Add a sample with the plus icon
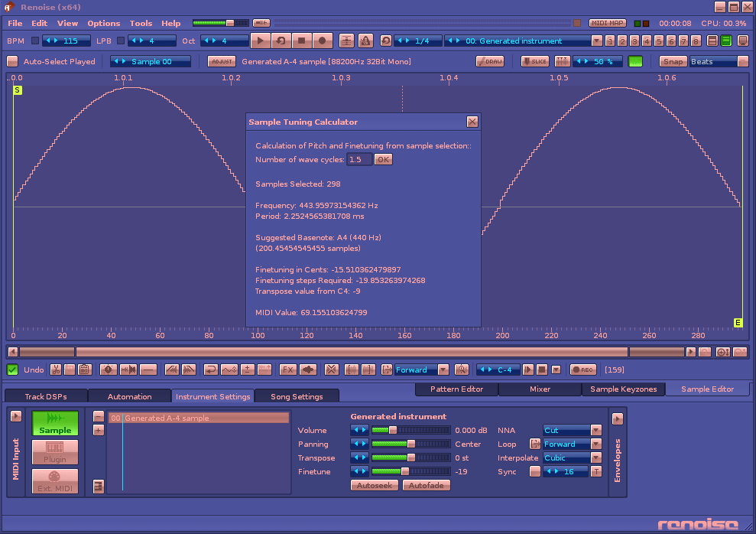Screen dimensions: 756x534 (99, 430)
